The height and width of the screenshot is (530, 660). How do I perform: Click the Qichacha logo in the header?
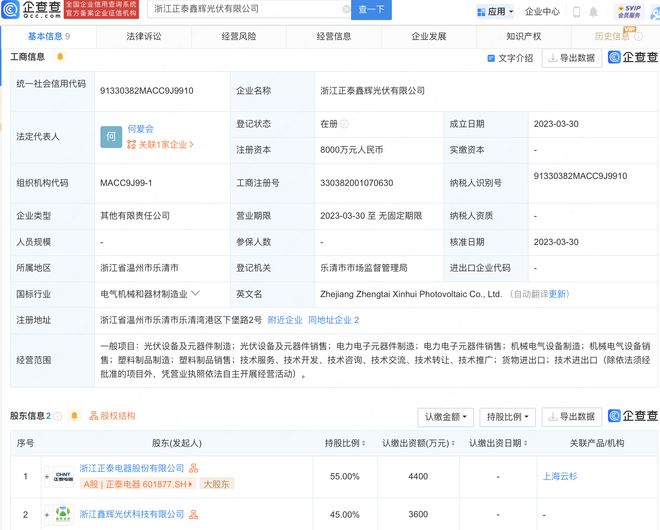click(x=33, y=9)
